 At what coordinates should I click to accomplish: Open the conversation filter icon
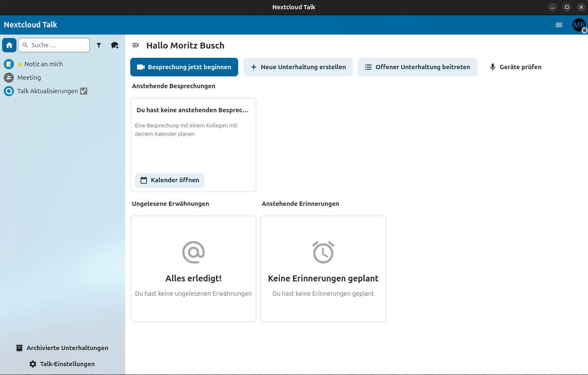coord(99,45)
